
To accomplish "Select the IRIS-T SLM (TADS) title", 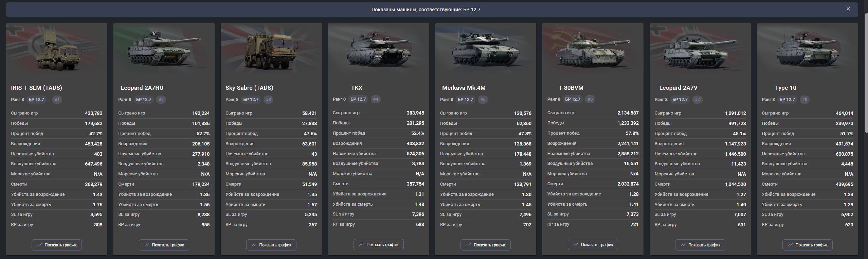I will point(36,88).
